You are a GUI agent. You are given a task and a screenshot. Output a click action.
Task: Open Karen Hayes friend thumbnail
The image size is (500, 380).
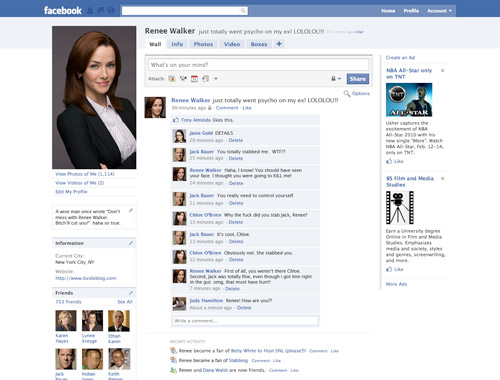(x=66, y=321)
